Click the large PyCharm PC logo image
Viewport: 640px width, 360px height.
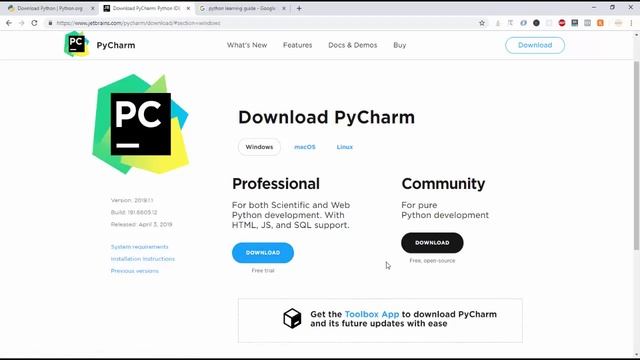coord(140,124)
